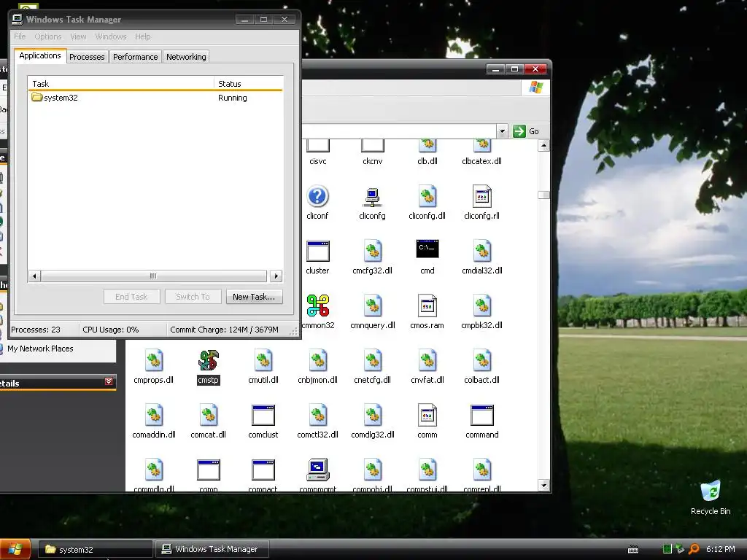The width and height of the screenshot is (747, 560).
Task: Click system32 taskbar button
Action: point(96,550)
